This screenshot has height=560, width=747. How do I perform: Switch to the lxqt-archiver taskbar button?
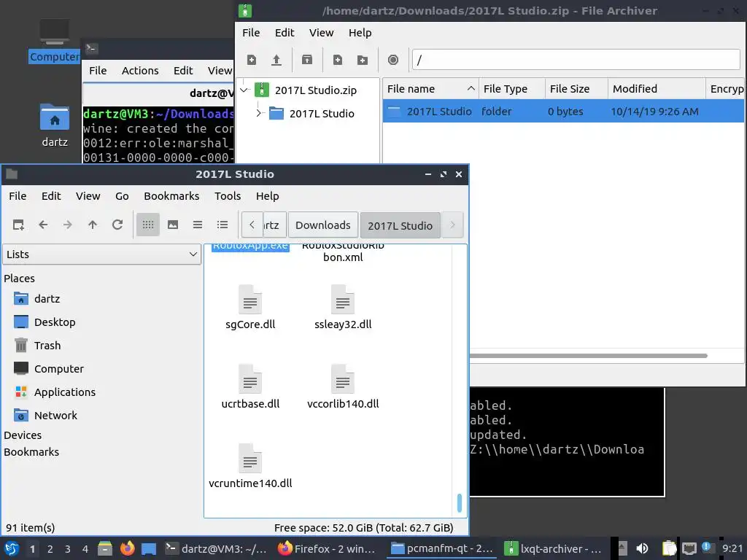(x=553, y=548)
